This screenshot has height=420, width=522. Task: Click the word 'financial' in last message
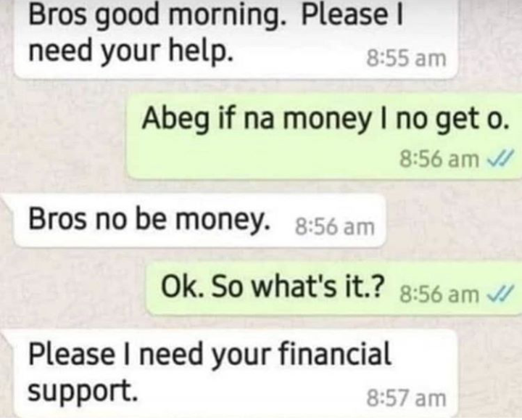333,353
